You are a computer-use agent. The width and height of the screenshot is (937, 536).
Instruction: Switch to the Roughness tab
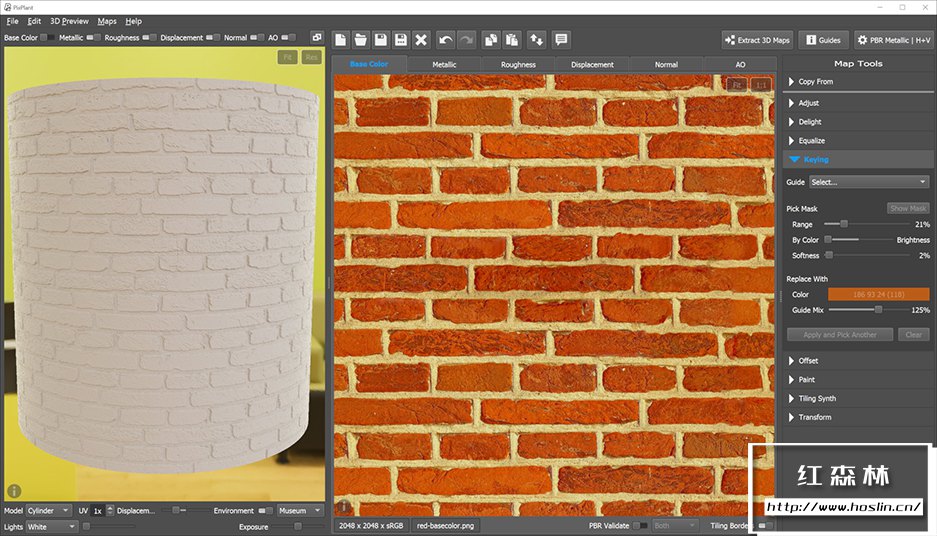pyautogui.click(x=518, y=65)
